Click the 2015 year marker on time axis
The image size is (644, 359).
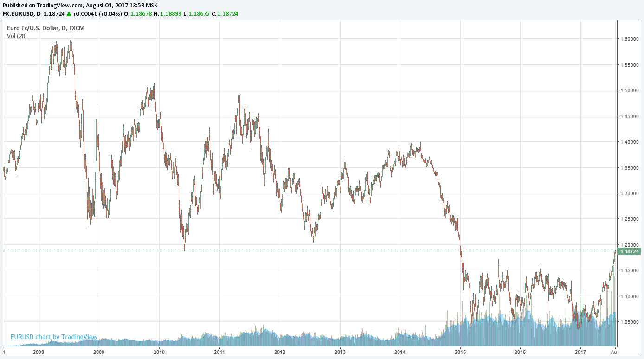pyautogui.click(x=460, y=353)
